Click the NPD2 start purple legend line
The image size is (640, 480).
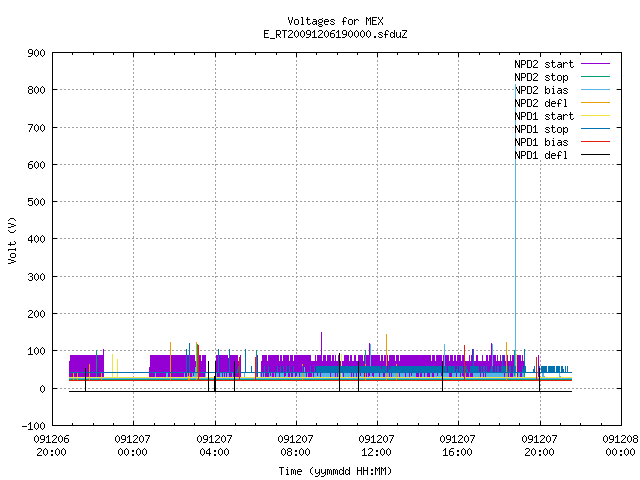595,64
